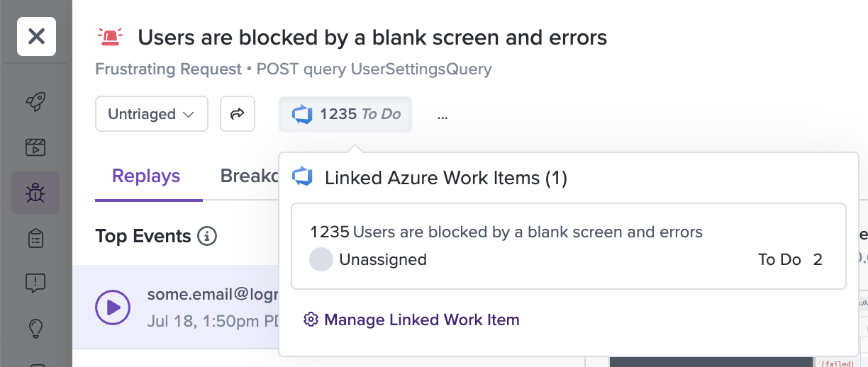Click the info icon beside Top Events

207,236
